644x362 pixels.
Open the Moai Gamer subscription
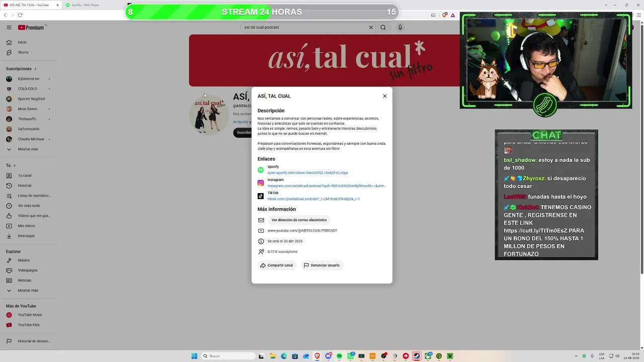[29, 109]
